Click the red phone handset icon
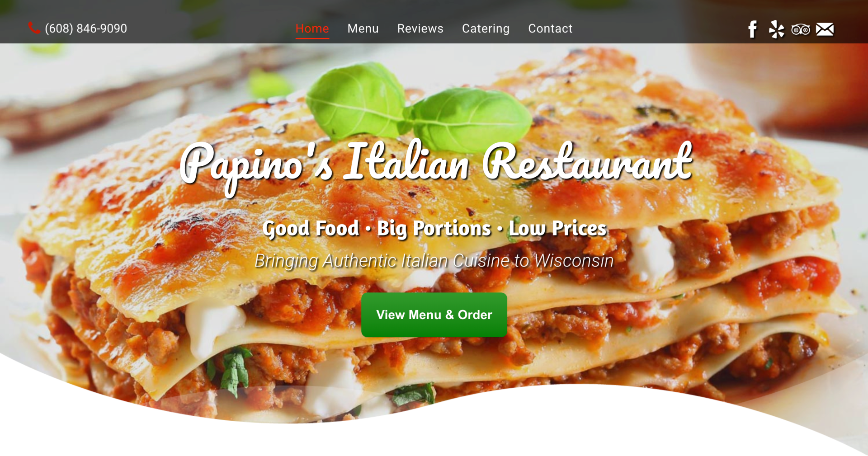The width and height of the screenshot is (868, 456). [x=34, y=28]
